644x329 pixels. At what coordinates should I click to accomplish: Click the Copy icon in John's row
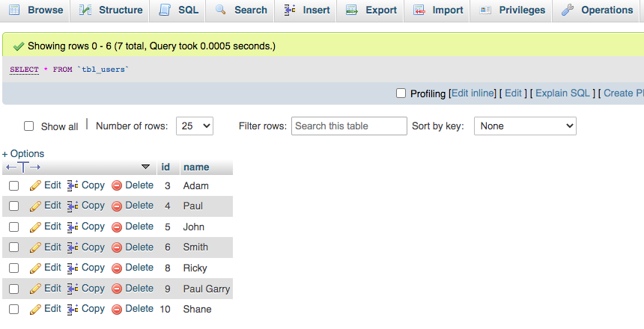[73, 227]
